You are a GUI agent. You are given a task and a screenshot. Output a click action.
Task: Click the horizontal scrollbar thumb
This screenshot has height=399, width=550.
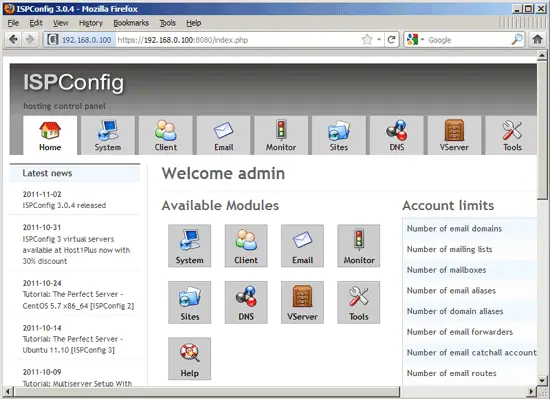tap(206, 391)
